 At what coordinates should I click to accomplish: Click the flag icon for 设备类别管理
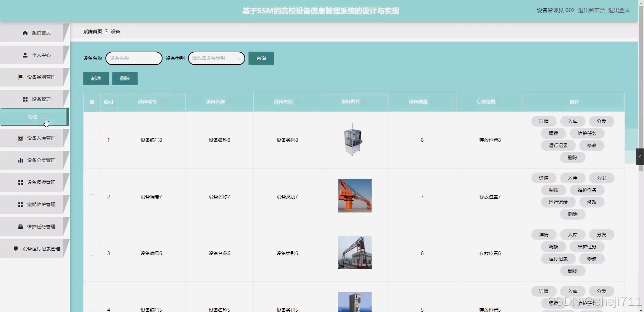[20, 77]
